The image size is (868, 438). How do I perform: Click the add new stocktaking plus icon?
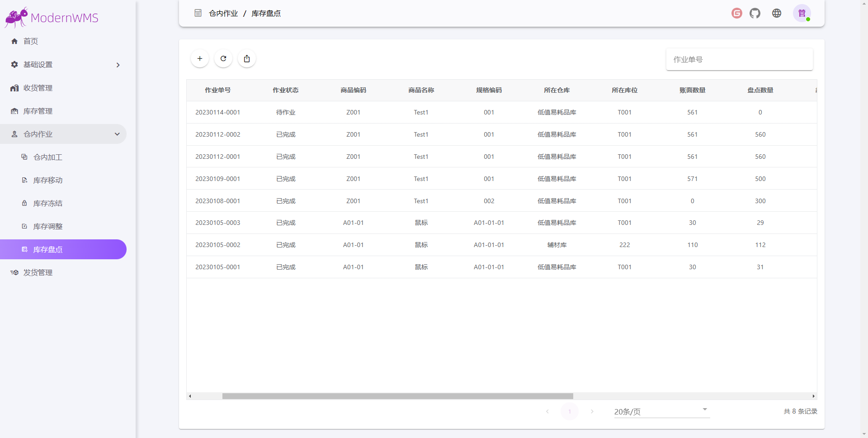tap(199, 59)
